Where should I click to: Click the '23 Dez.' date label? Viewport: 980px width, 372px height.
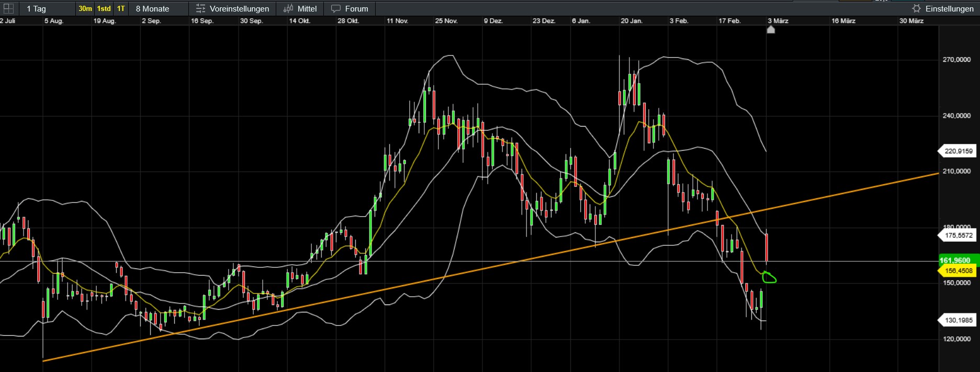click(x=544, y=21)
